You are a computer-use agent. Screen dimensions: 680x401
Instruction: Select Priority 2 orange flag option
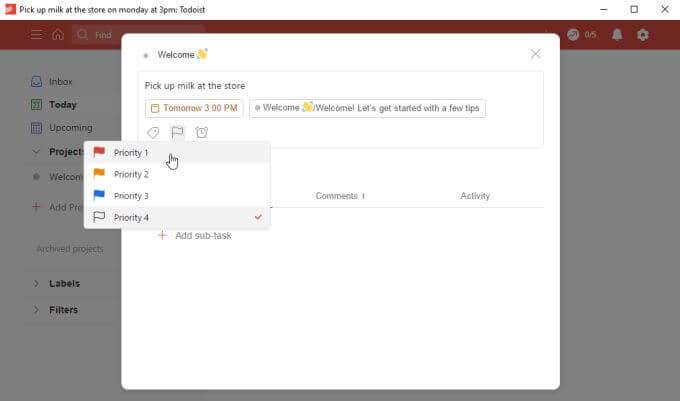point(177,174)
